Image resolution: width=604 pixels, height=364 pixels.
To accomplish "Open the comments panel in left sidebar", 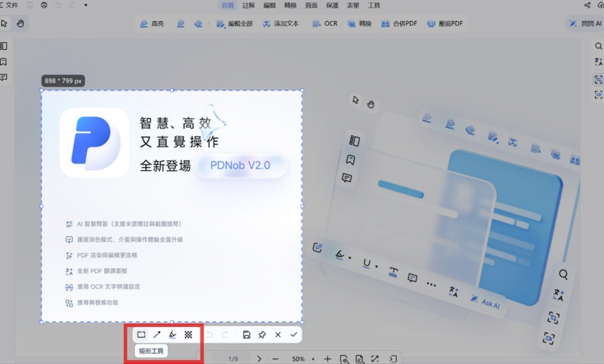I will (4, 78).
